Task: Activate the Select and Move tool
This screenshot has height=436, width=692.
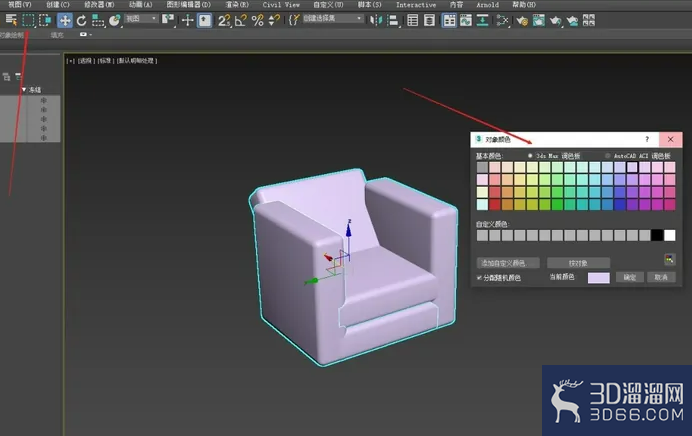Action: 65,20
